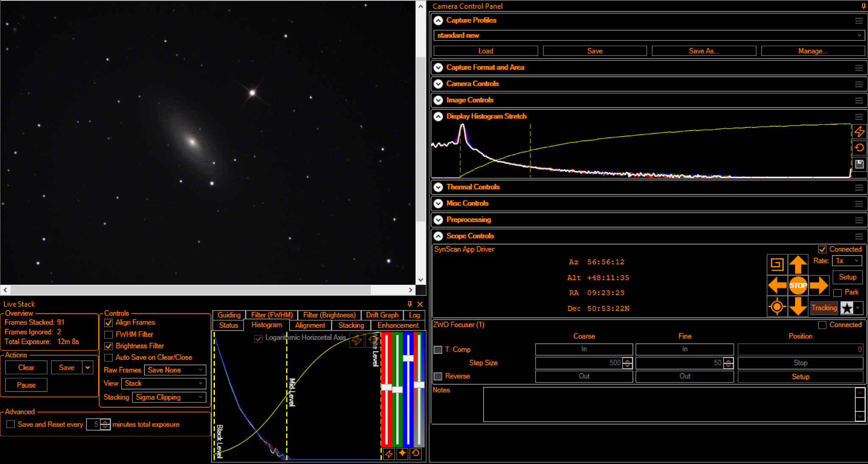Switch to the Drift Graph tab
The image size is (868, 464).
(382, 315)
